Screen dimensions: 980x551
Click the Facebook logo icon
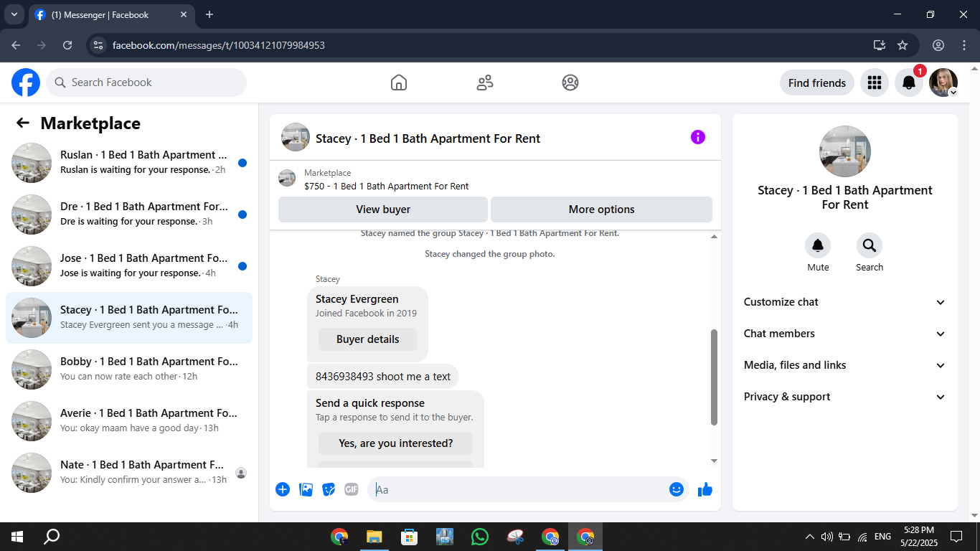(26, 83)
